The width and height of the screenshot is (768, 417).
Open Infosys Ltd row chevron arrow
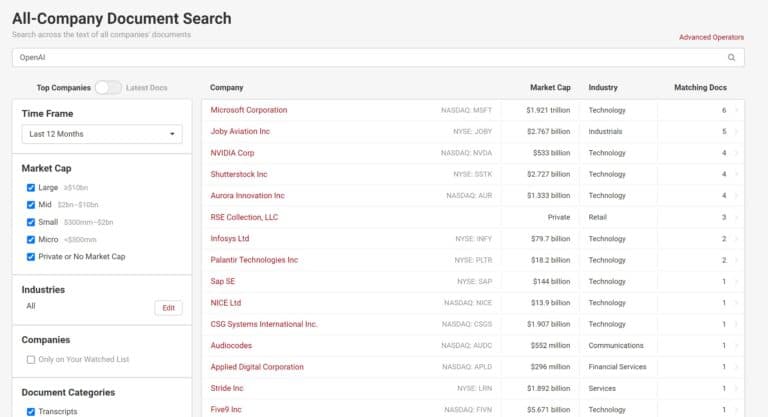tap(736, 239)
